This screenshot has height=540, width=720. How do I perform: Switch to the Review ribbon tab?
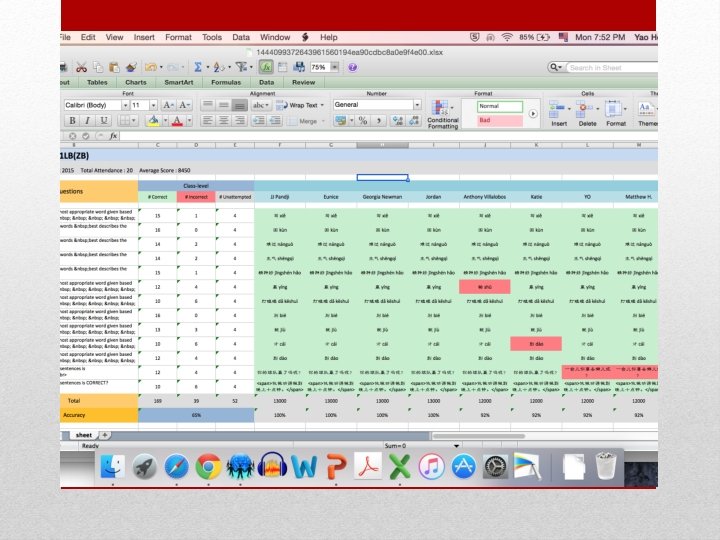click(304, 83)
